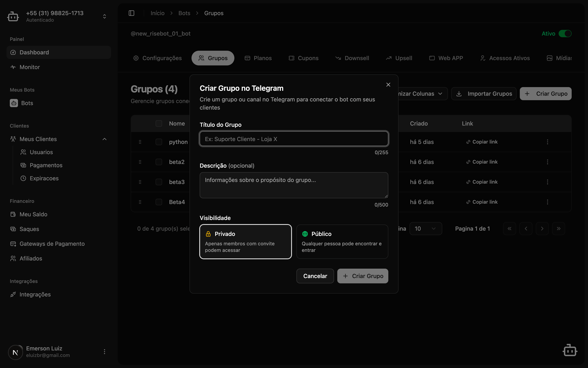Viewport: 588px width, 368px height.
Task: Toggle the sidebar panel icon
Action: click(131, 13)
